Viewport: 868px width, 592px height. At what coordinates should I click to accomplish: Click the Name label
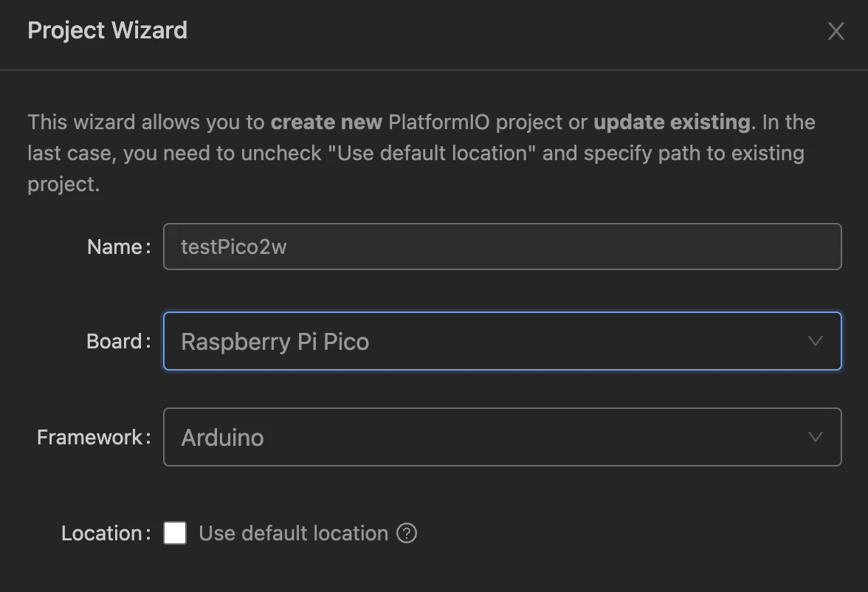117,247
